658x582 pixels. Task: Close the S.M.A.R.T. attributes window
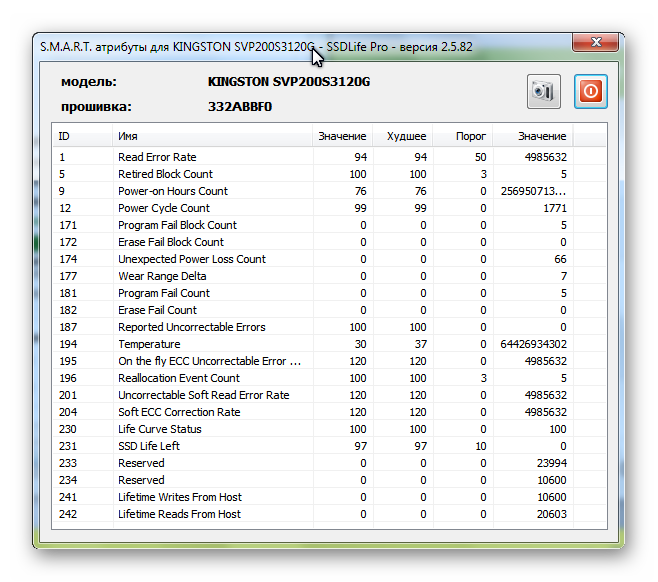coord(595,42)
